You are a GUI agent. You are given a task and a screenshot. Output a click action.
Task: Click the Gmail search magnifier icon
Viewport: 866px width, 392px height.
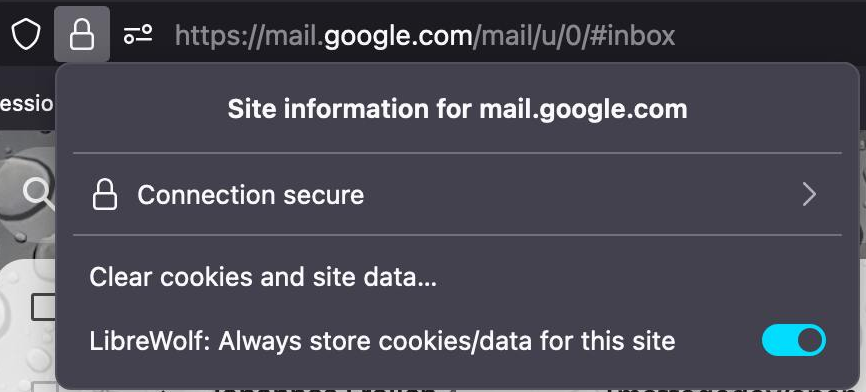click(x=39, y=194)
